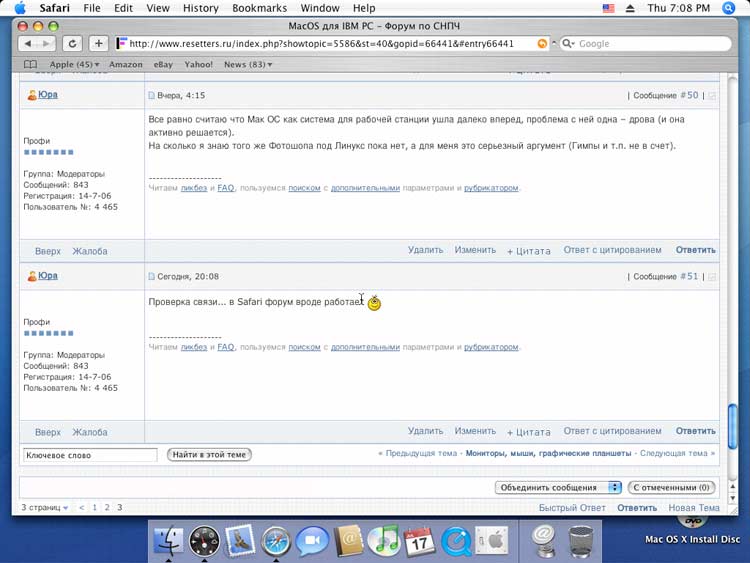Viewport: 750px width, 563px height.
Task: Click the Ключевое слово search field
Action: coord(90,455)
